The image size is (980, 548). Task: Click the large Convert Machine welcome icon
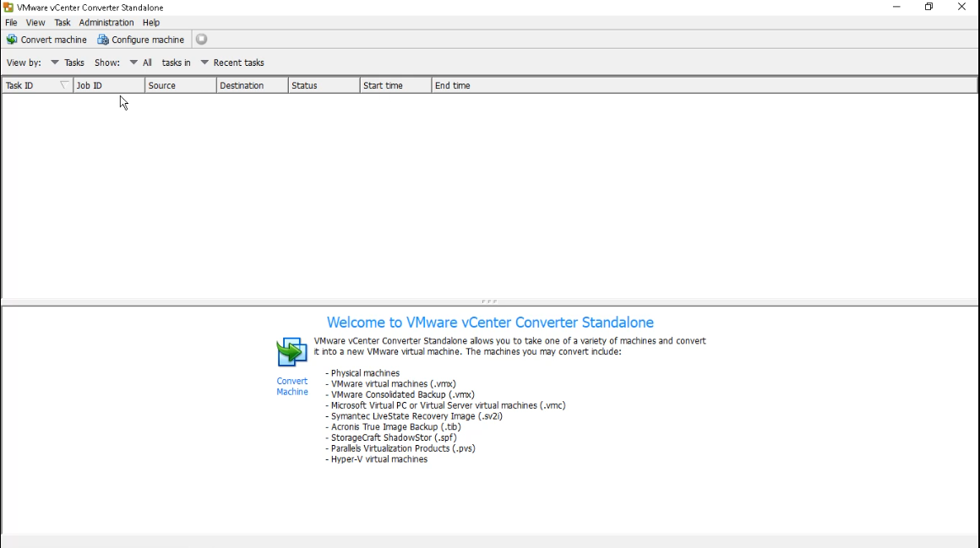tap(291, 352)
